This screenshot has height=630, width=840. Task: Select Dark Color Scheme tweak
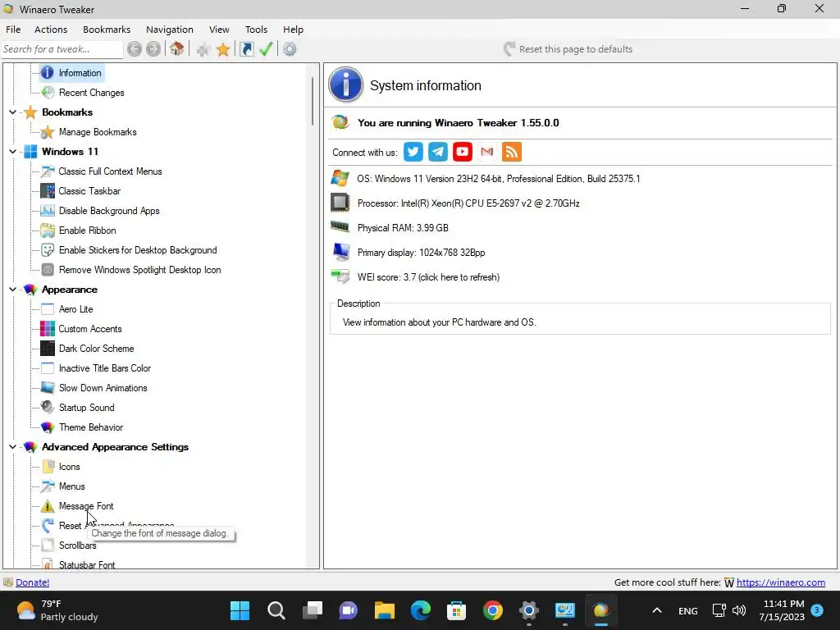click(x=97, y=349)
